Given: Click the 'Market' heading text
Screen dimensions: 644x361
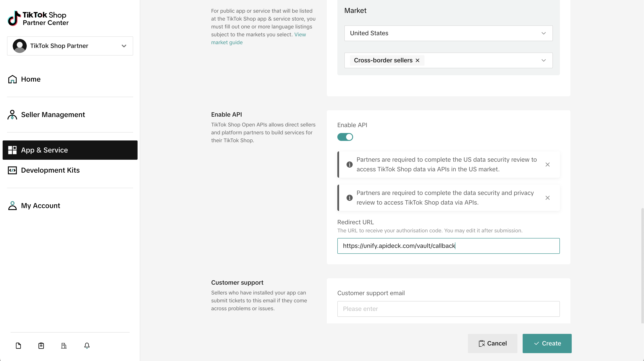Looking at the screenshot, I should point(355,11).
